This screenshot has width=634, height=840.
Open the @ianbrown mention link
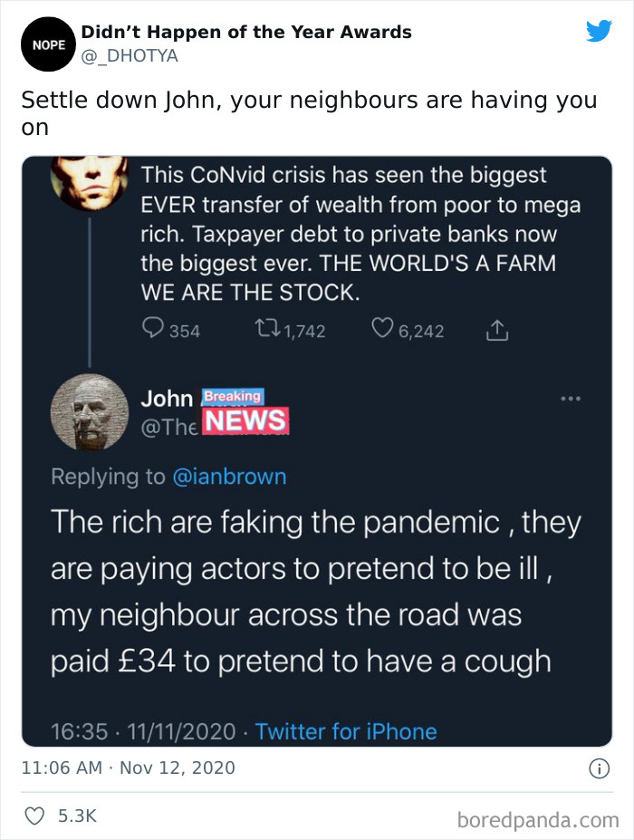pyautogui.click(x=230, y=476)
